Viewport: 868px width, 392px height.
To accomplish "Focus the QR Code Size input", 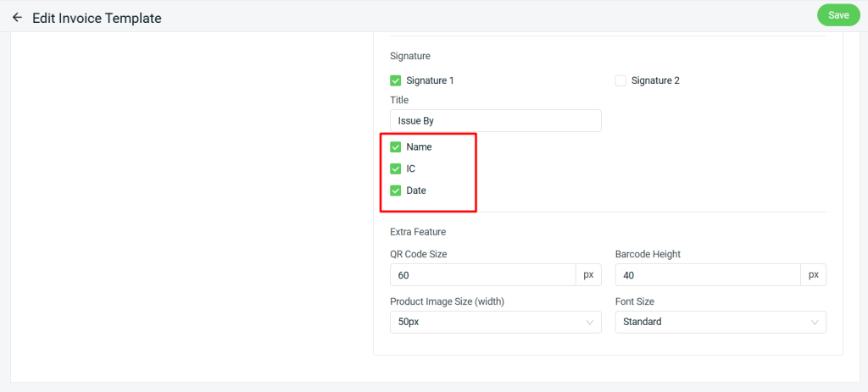I will pos(483,275).
